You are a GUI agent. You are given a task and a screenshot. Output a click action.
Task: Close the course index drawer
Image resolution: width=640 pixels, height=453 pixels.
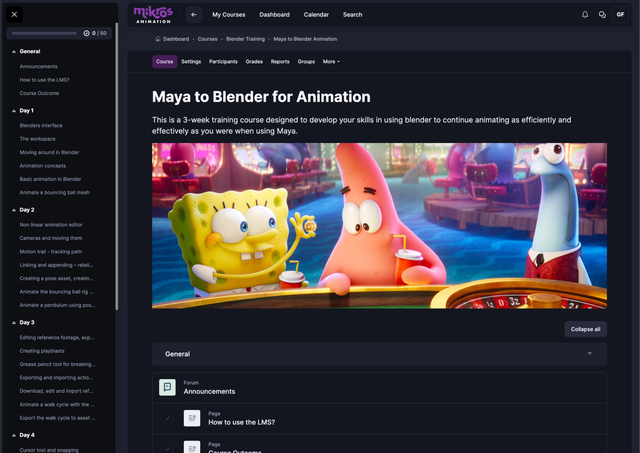point(14,15)
